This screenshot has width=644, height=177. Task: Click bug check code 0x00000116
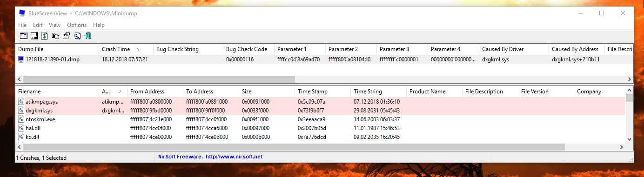click(x=240, y=59)
